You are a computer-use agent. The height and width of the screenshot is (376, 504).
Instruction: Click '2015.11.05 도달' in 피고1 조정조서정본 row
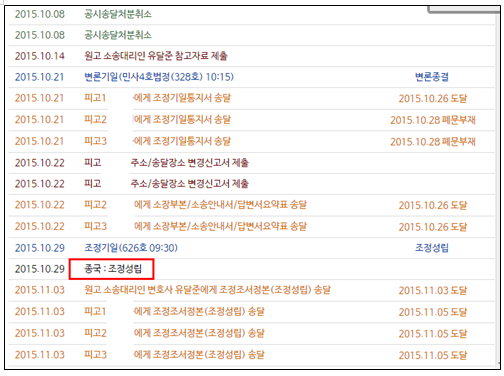(x=433, y=312)
